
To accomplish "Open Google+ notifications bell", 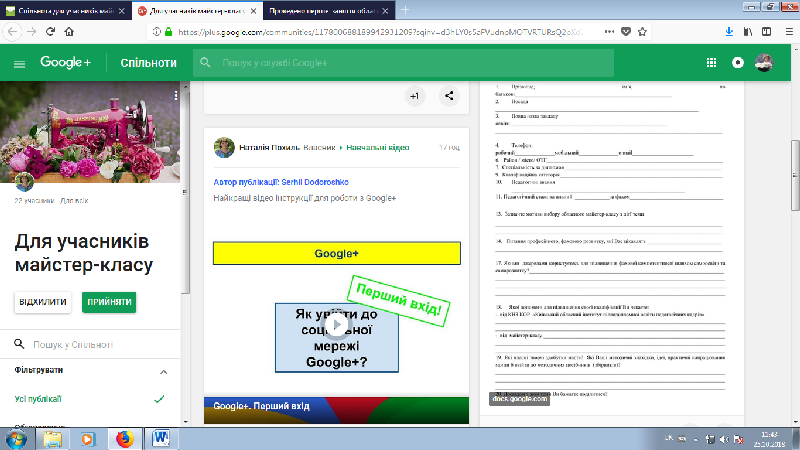I will (x=738, y=63).
